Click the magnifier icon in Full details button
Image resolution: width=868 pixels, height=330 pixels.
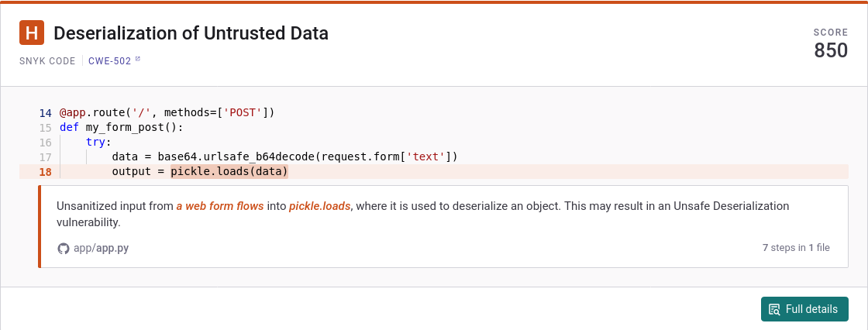pos(774,309)
